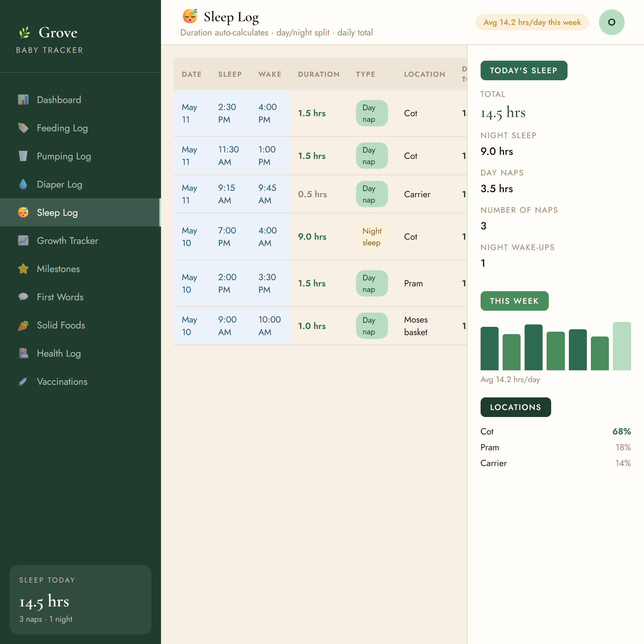Image resolution: width=644 pixels, height=644 pixels.
Task: Open the Milestones section
Action: pos(80,269)
